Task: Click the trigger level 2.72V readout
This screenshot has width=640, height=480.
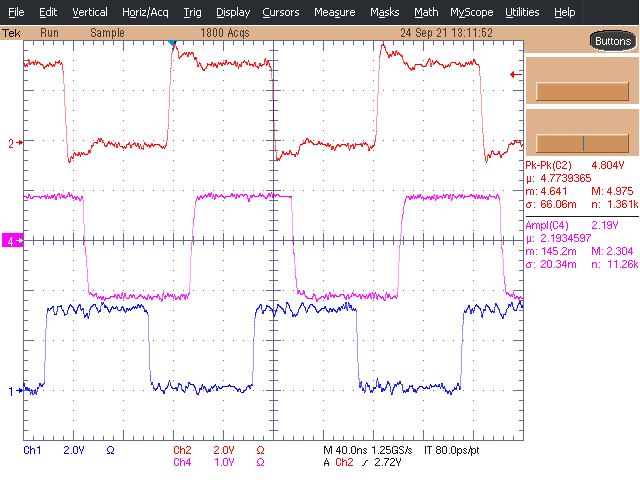Action: 387,462
